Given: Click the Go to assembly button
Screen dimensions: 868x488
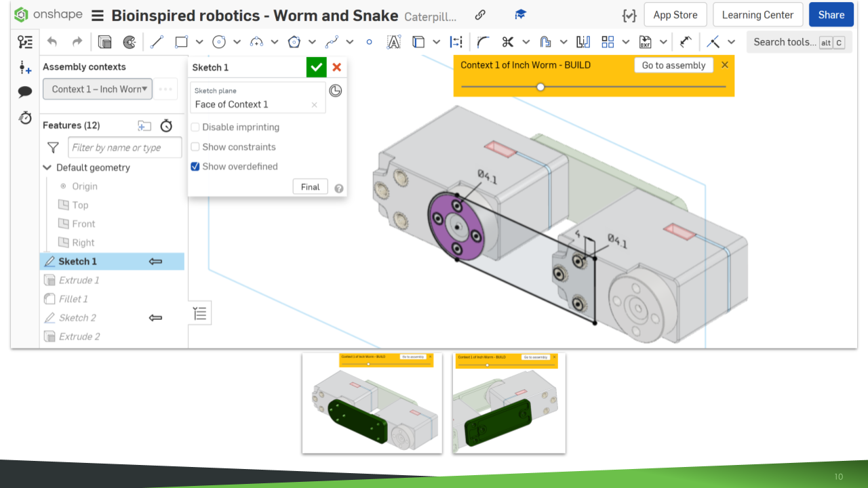Looking at the screenshot, I should point(673,65).
